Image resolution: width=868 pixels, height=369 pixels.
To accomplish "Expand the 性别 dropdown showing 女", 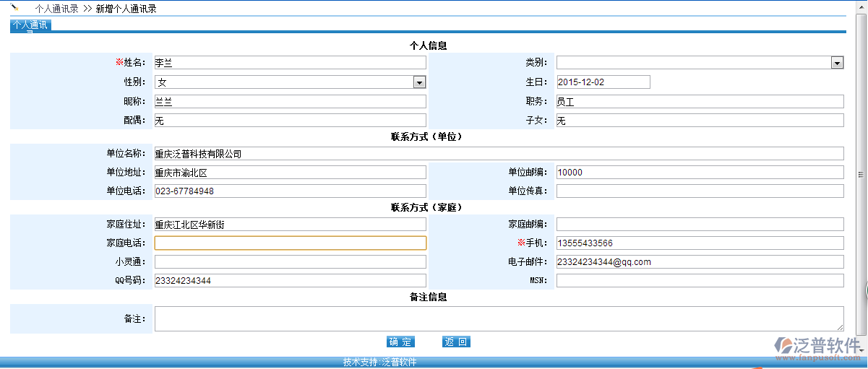I will (x=419, y=82).
